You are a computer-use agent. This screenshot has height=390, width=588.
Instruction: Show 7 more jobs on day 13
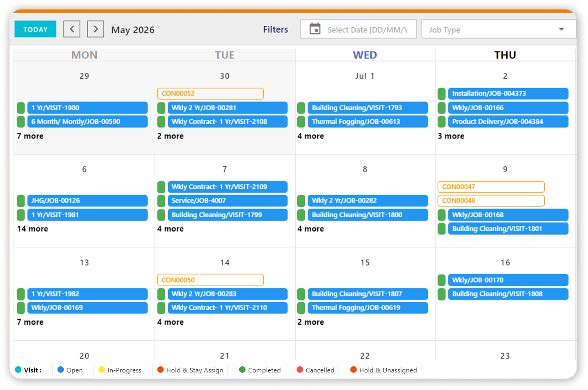[x=30, y=322]
